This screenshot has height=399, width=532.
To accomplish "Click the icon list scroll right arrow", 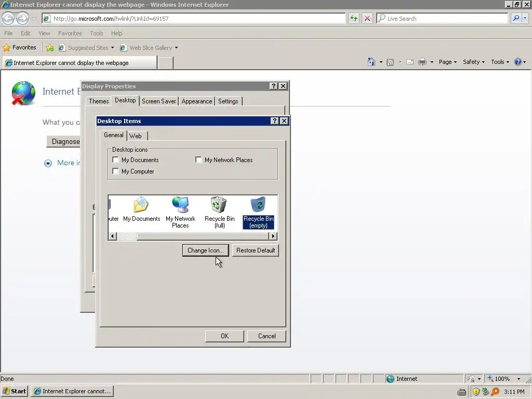I will click(273, 236).
